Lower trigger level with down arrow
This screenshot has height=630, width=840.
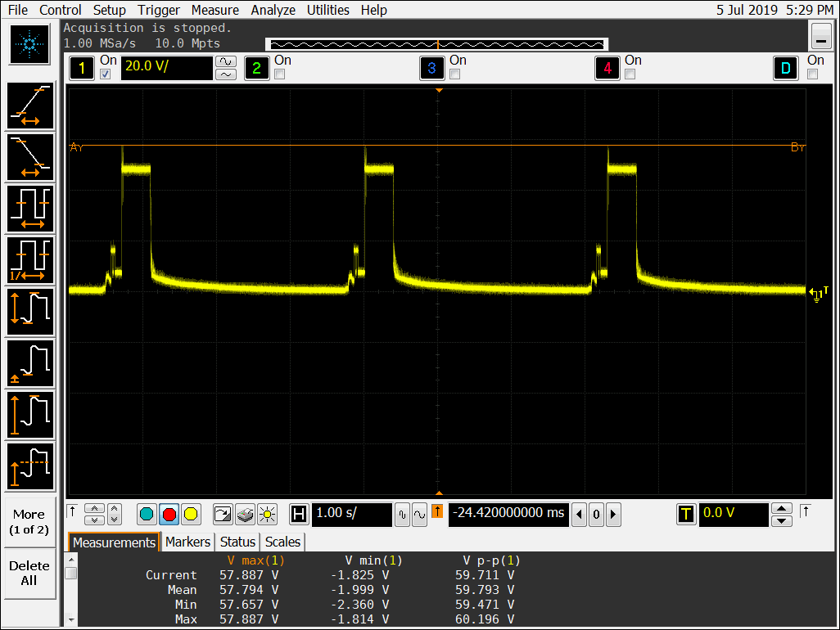pyautogui.click(x=782, y=521)
